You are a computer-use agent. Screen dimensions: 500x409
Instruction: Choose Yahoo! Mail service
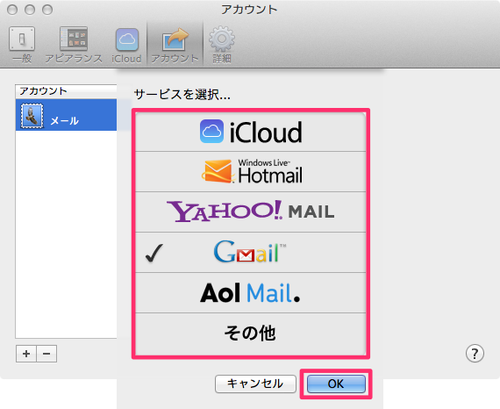click(251, 212)
